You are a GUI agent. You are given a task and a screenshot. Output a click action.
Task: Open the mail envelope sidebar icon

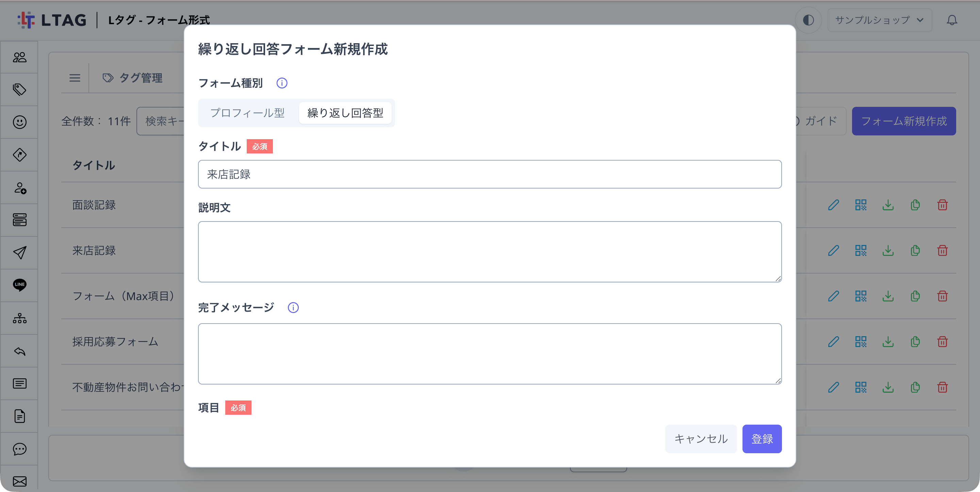pos(19,481)
